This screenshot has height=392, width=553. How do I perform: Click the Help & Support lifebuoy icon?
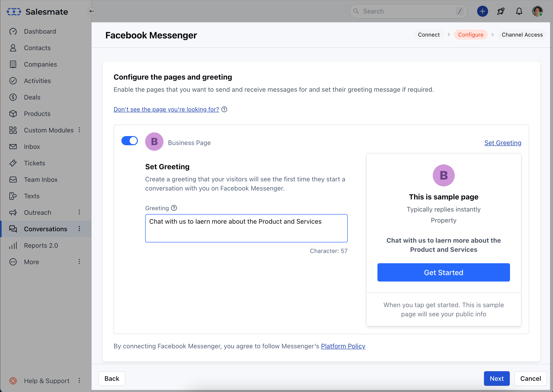point(13,381)
